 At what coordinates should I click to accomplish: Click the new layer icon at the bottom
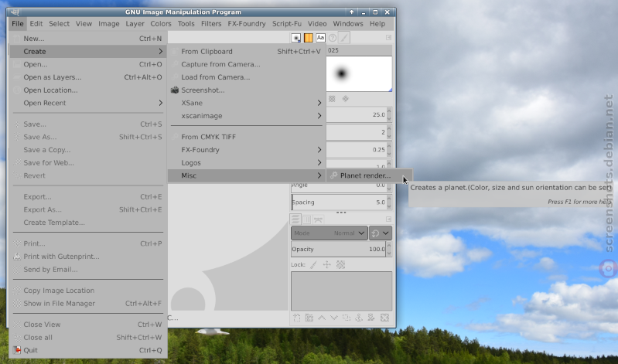click(x=296, y=318)
